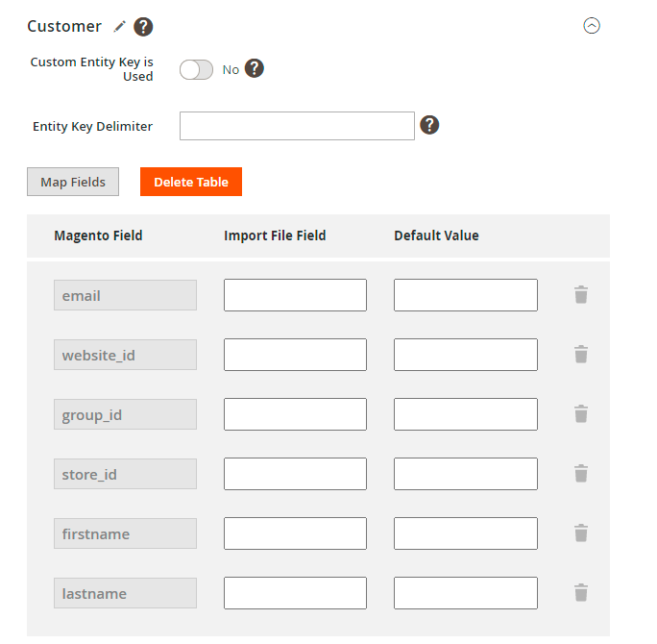Delete the firstname field row
The image size is (657, 644).
pos(580,533)
